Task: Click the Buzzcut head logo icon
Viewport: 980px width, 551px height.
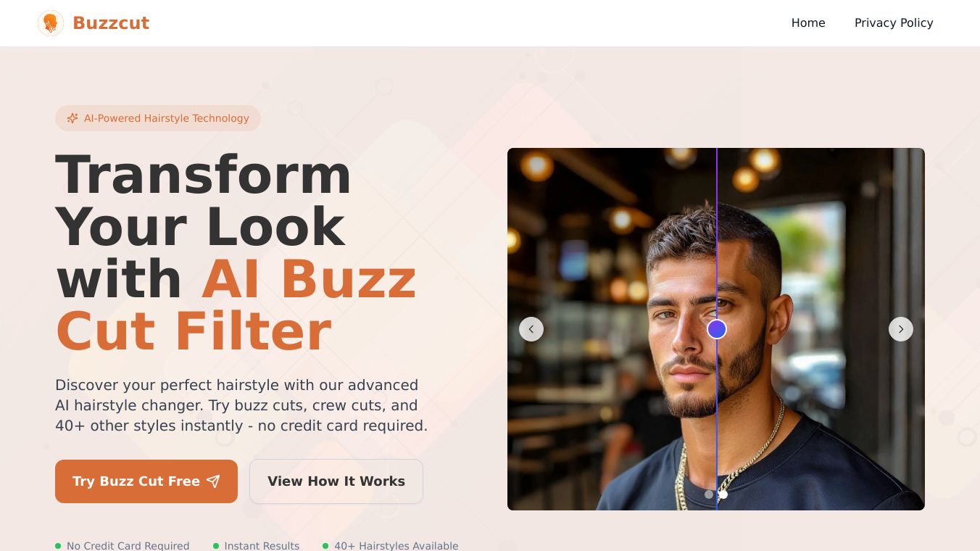Action: pos(51,23)
